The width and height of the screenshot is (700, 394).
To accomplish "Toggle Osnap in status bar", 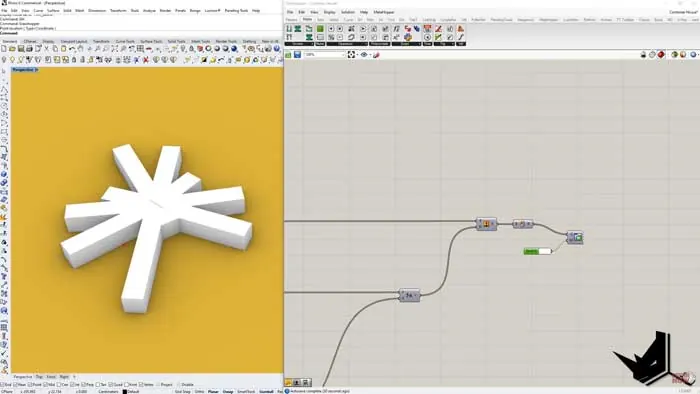I will tap(228, 391).
